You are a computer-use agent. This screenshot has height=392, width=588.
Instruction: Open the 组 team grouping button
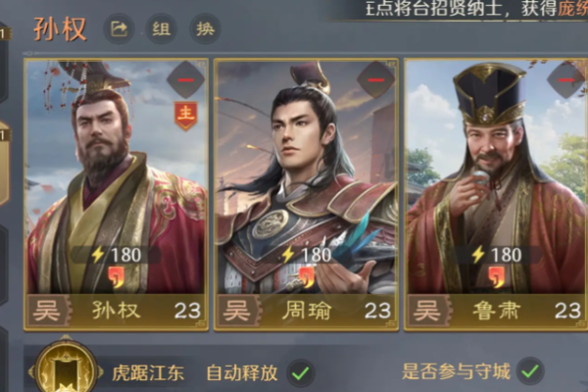coord(162,28)
